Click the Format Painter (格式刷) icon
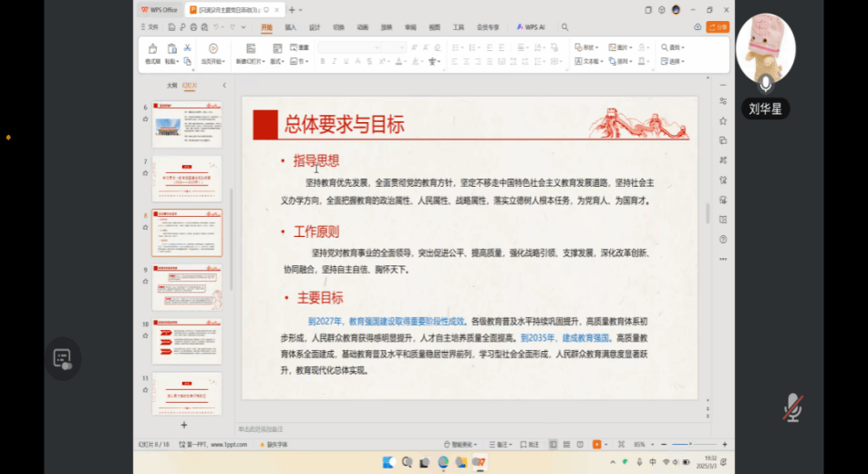Image resolution: width=868 pixels, height=474 pixels. (151, 49)
